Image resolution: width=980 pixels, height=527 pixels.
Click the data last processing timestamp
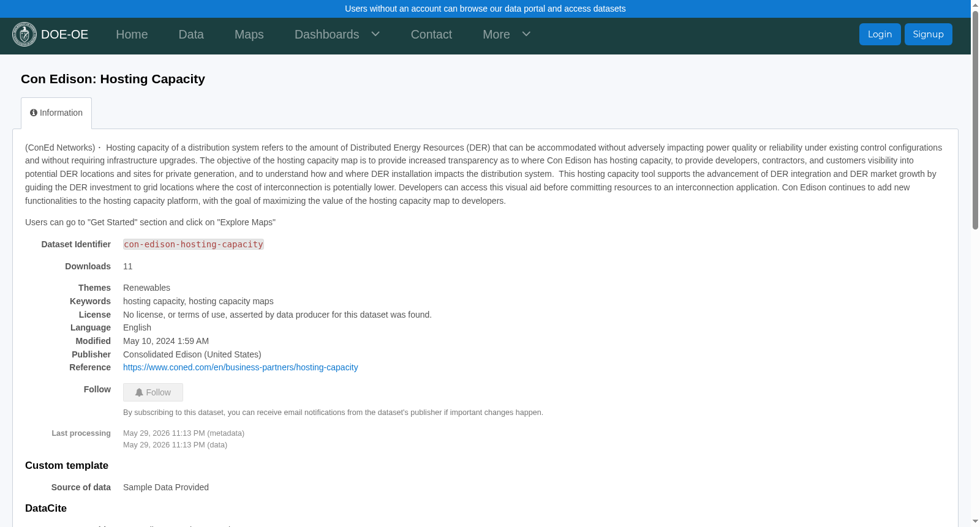coord(175,445)
